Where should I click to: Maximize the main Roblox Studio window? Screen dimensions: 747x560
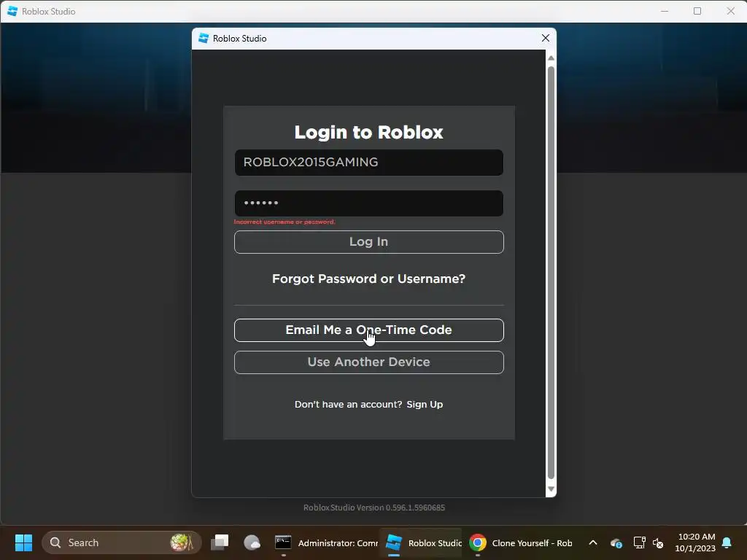click(697, 11)
